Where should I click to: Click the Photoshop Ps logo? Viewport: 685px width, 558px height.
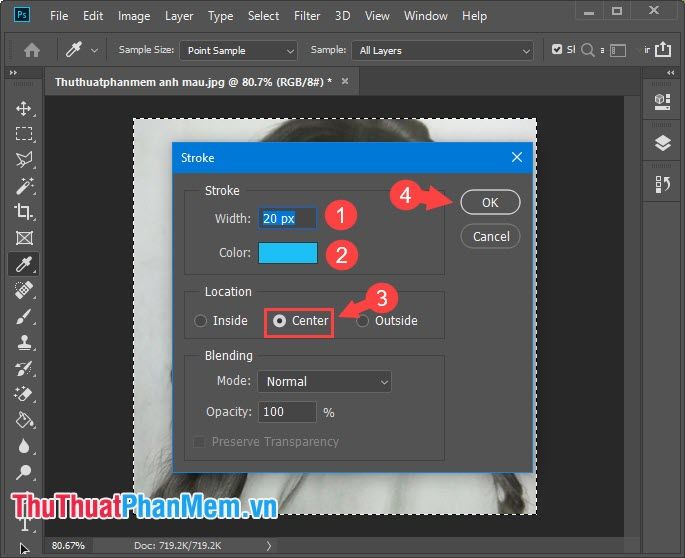pyautogui.click(x=22, y=15)
